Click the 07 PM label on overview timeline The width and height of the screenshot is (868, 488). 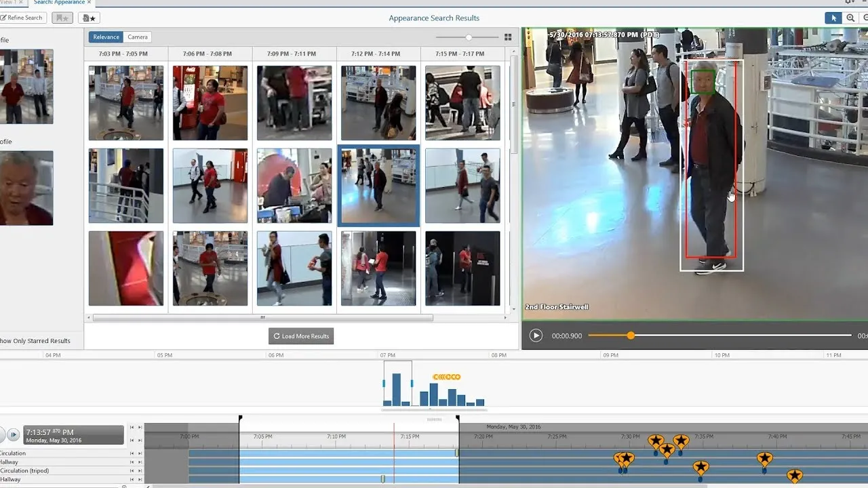point(387,355)
